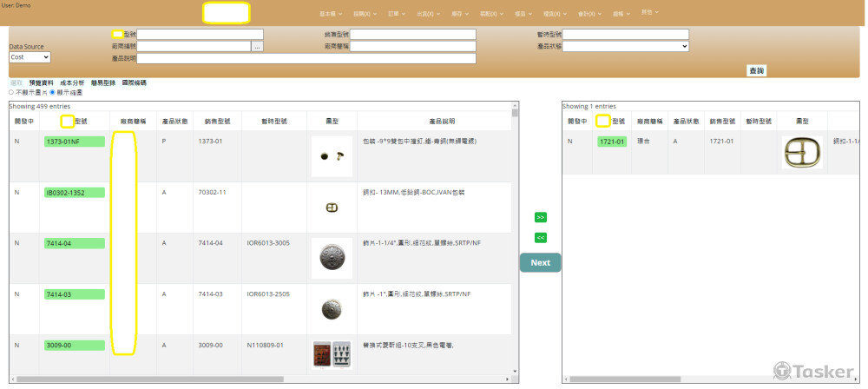This screenshot has width=868, height=389.
Task: Click 暫時型號 column header in left table
Action: [274, 121]
